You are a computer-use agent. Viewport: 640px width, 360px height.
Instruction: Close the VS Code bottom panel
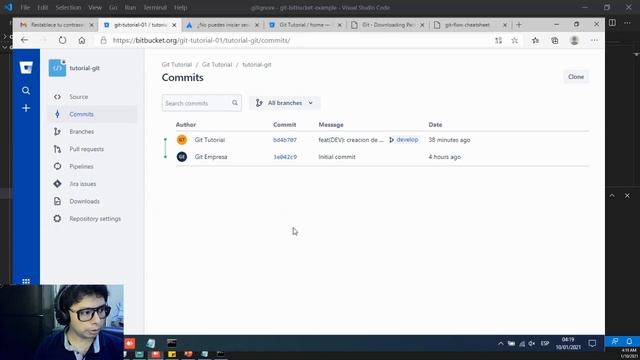627,196
